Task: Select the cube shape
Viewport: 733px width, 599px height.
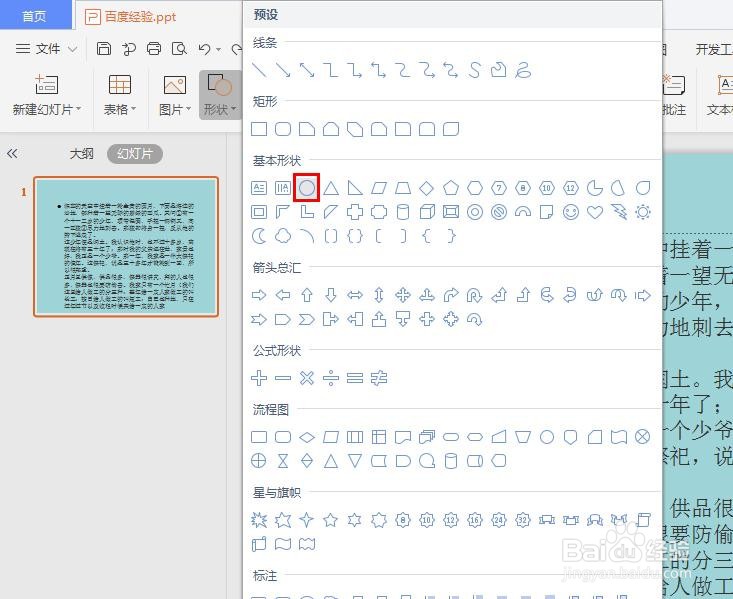Action: click(x=427, y=212)
